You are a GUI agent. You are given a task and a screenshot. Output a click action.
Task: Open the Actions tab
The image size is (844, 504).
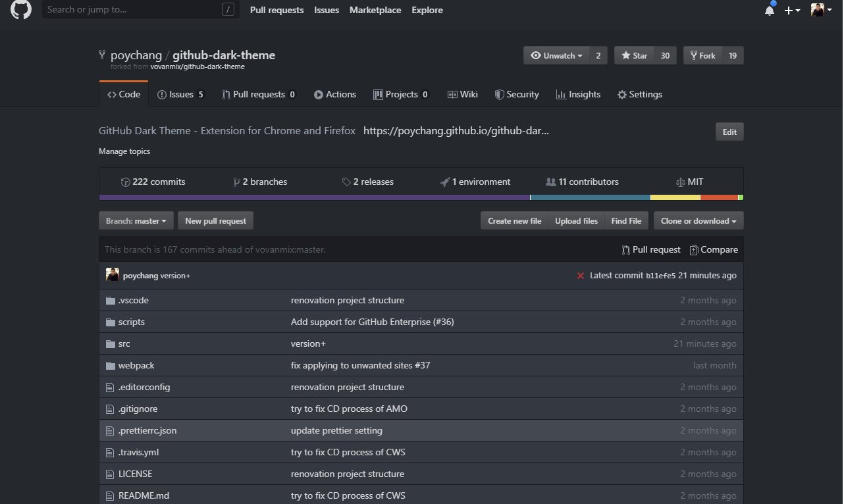click(335, 94)
